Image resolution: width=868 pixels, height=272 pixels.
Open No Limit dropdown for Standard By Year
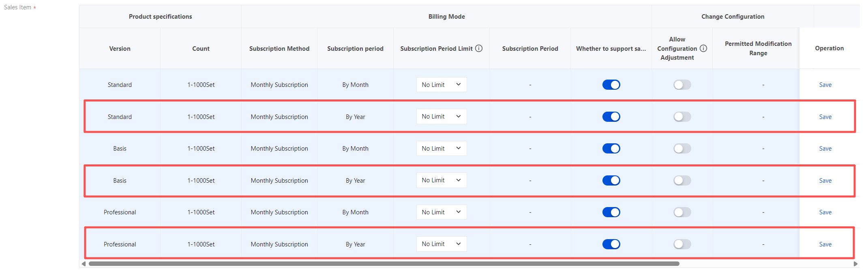click(x=441, y=117)
